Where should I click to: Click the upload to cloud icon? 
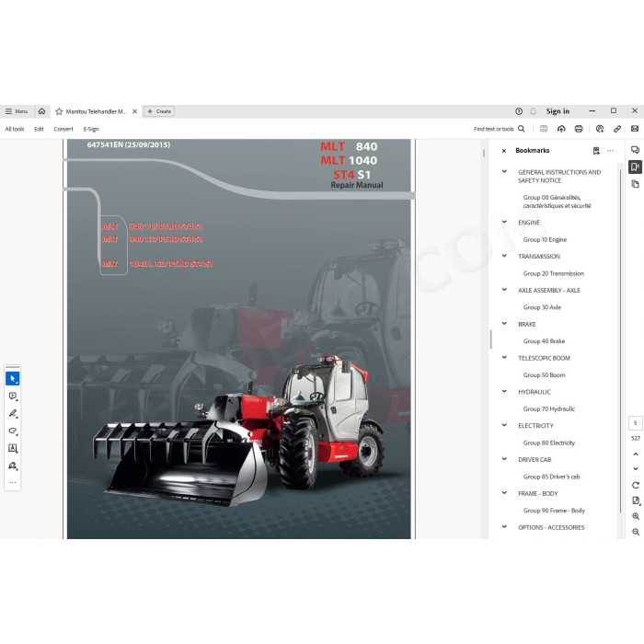click(x=561, y=129)
